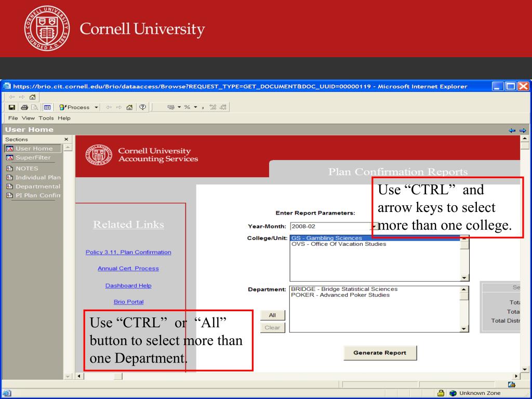
Task: Open the NOTES section
Action: [22, 168]
